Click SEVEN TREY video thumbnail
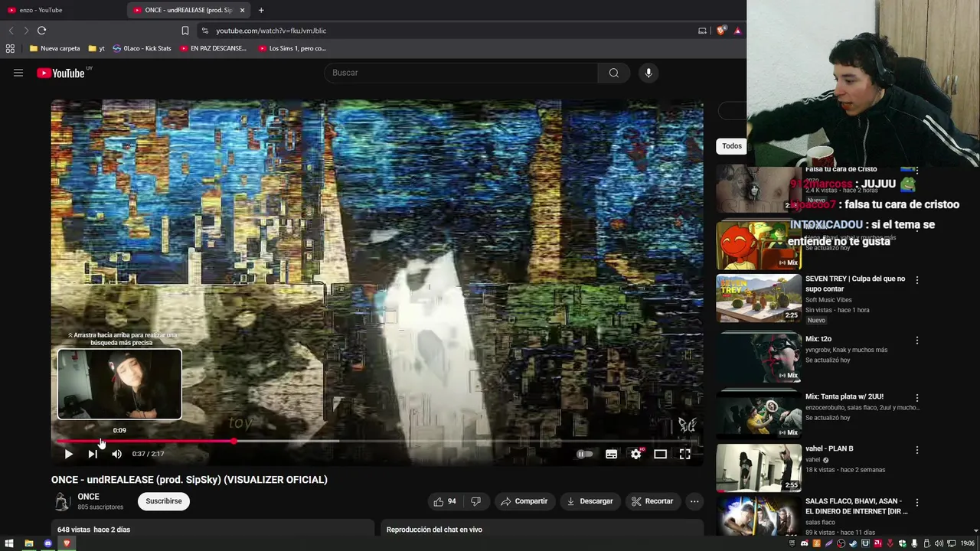 (759, 298)
